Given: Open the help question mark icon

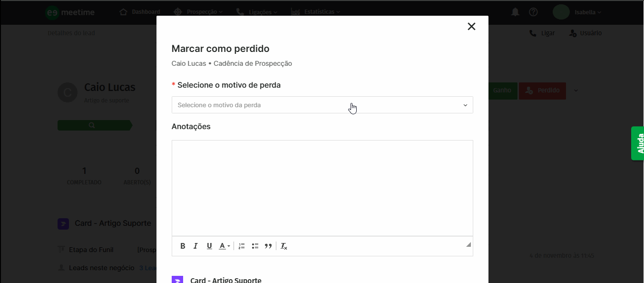Looking at the screenshot, I should (533, 12).
